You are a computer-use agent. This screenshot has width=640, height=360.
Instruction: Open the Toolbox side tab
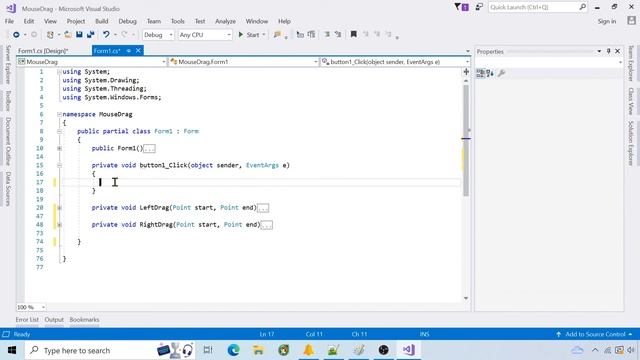pos(8,100)
